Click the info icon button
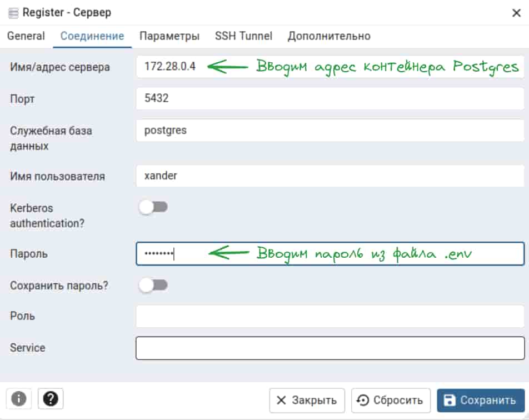The image size is (529, 420). [x=18, y=399]
